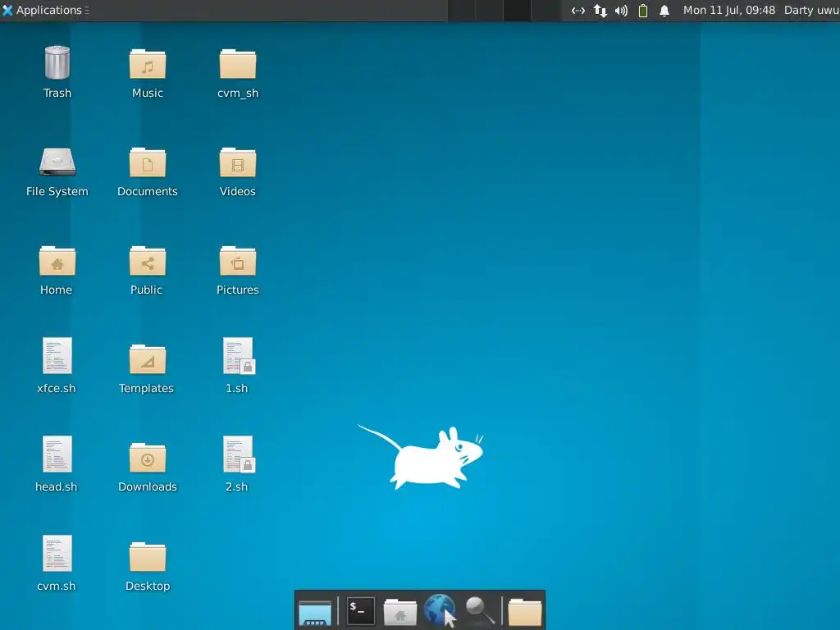Screen dimensions: 840x630
Task: Click the Show Desktop dock icon
Action: (315, 612)
